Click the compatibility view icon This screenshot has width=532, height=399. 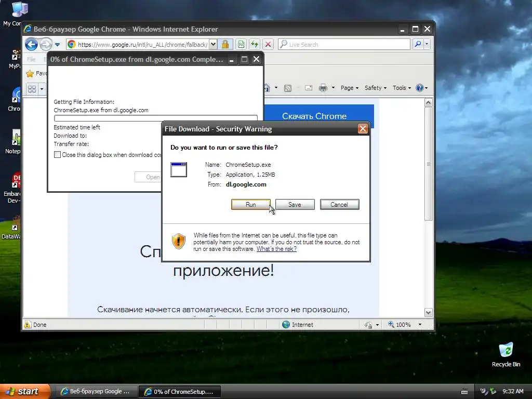241,44
